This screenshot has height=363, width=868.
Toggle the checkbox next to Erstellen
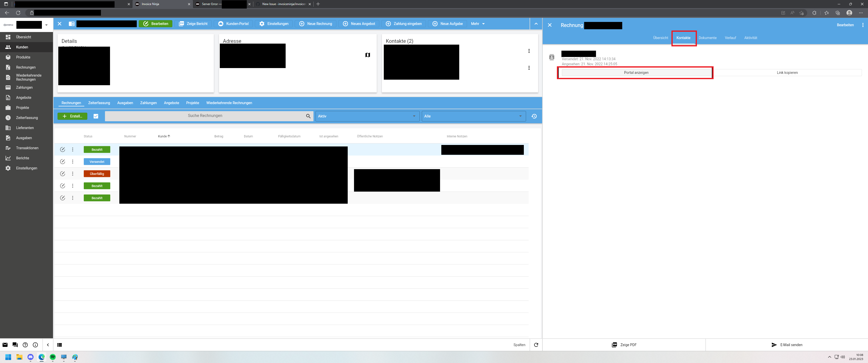click(96, 116)
